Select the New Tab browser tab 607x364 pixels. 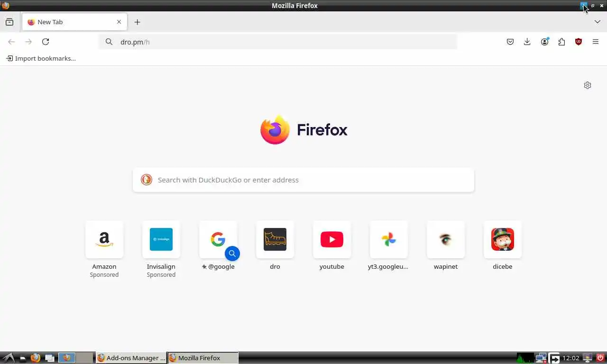(x=74, y=22)
